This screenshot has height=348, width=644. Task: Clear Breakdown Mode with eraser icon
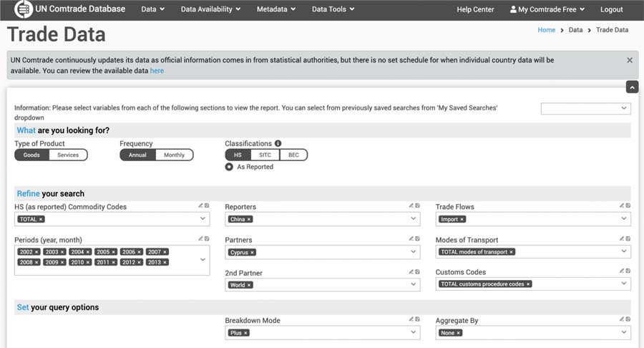pos(411,319)
